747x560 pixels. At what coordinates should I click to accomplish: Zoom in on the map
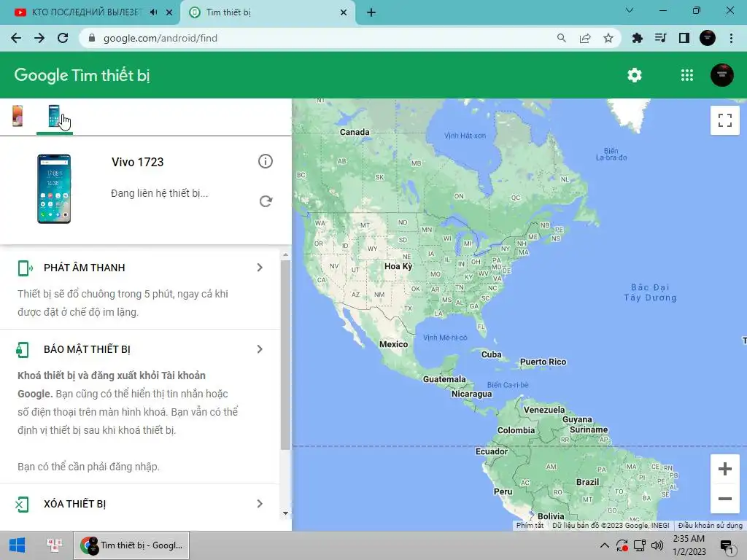(724, 469)
